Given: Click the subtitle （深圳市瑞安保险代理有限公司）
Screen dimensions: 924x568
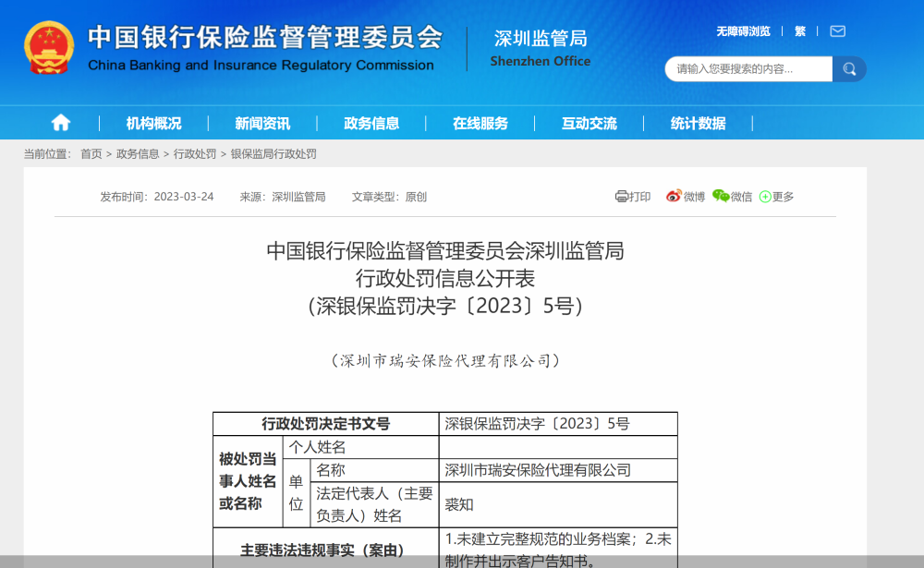Looking at the screenshot, I should (445, 360).
